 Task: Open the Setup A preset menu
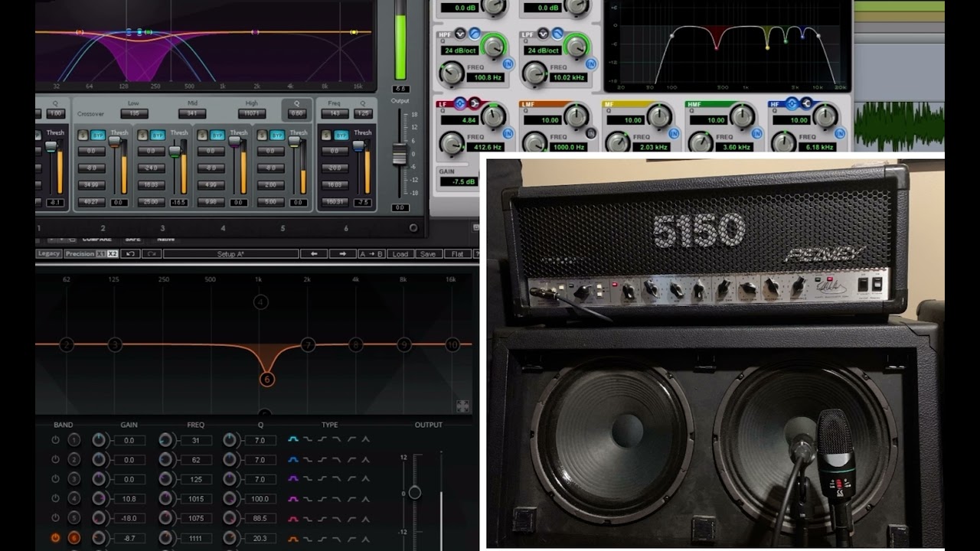(x=230, y=254)
